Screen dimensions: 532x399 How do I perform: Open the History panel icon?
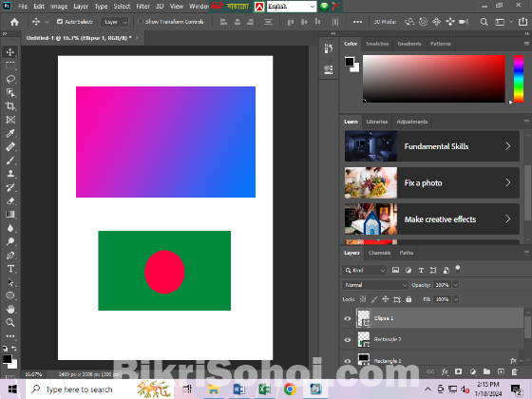[328, 49]
